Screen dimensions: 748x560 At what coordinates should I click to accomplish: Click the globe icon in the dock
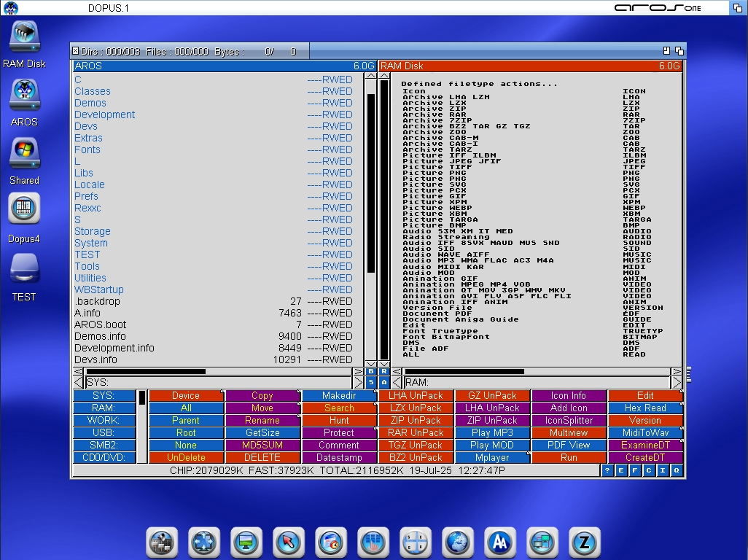(x=458, y=542)
